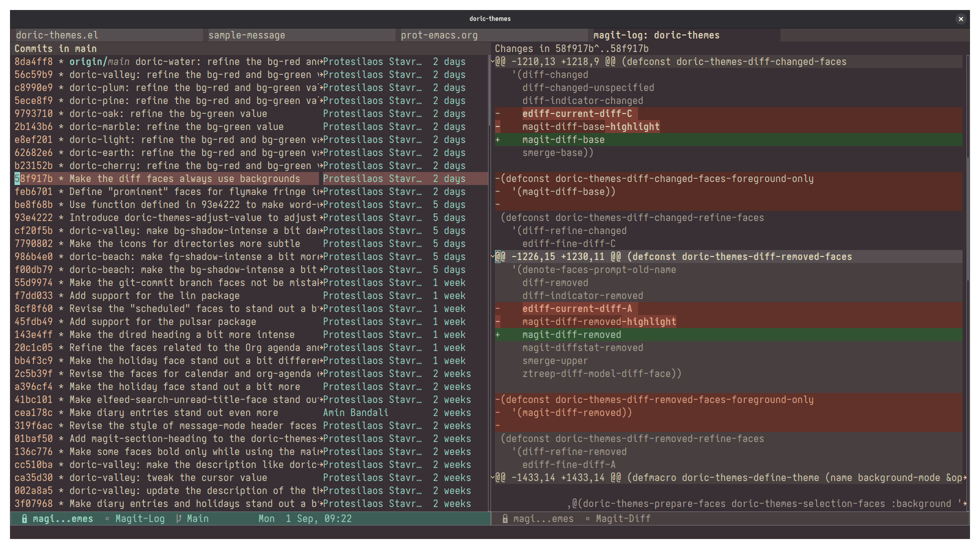Select commit 319f6ac message-mode row
Screen dimensions: 980x549
pyautogui.click(x=250, y=425)
